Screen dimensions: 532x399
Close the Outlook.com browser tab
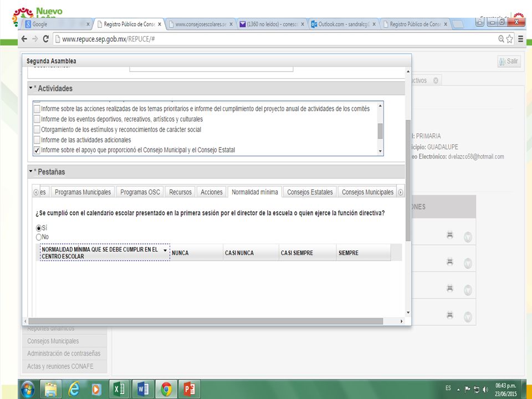pyautogui.click(x=374, y=24)
